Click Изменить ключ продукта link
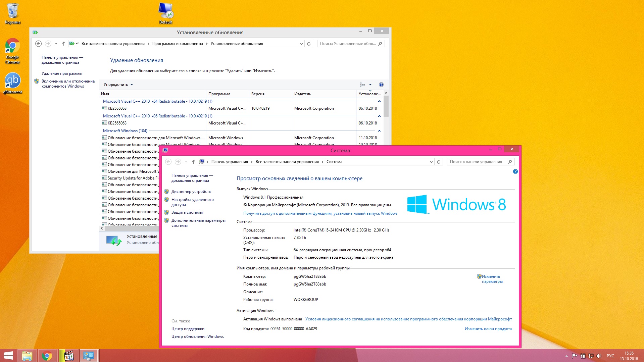Viewport: 644px width, 362px height. [488, 329]
